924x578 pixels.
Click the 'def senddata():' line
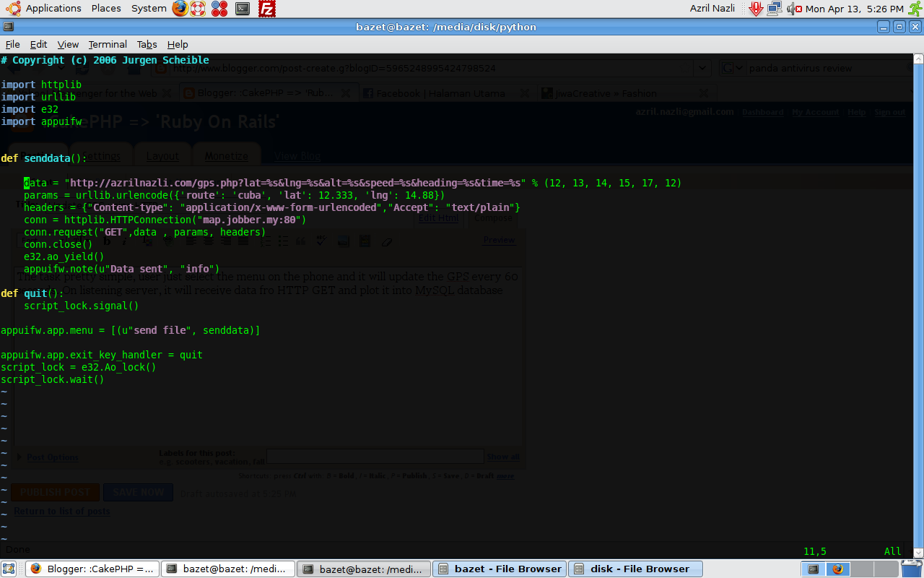click(x=44, y=158)
